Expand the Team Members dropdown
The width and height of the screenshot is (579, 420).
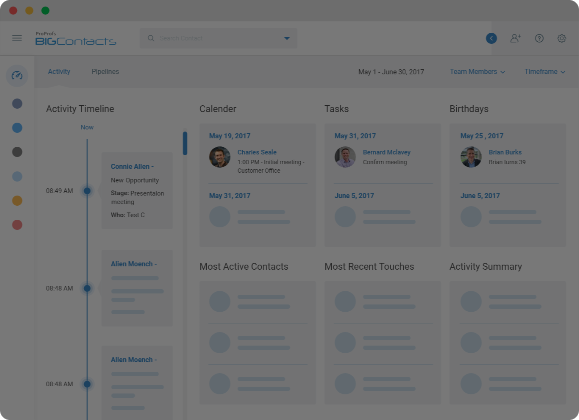click(x=477, y=72)
